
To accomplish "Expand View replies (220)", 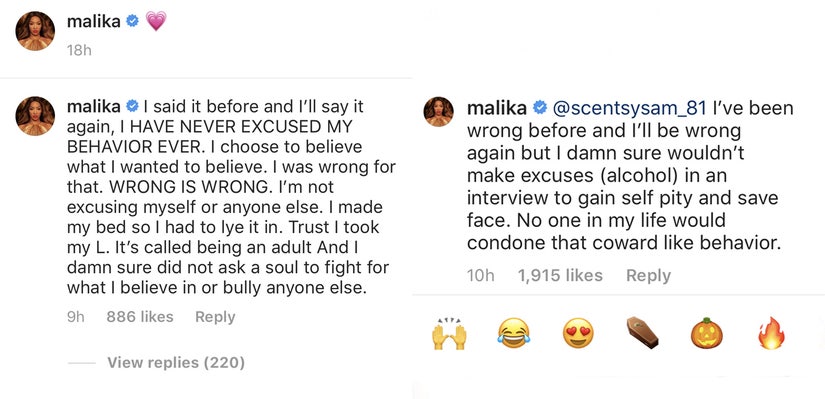I will (176, 363).
